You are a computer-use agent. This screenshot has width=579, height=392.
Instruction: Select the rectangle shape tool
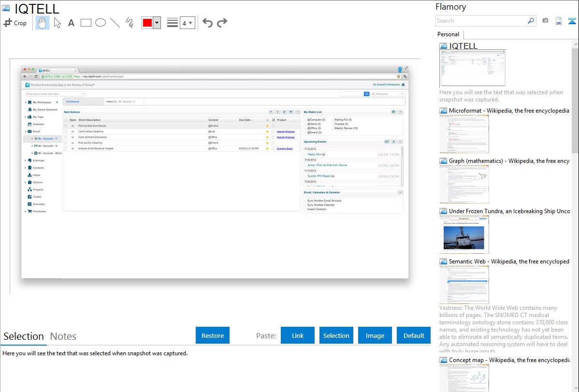coord(86,23)
